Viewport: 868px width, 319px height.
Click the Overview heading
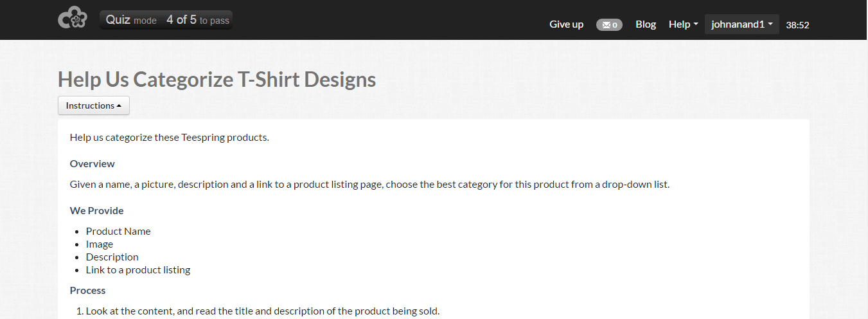click(93, 163)
